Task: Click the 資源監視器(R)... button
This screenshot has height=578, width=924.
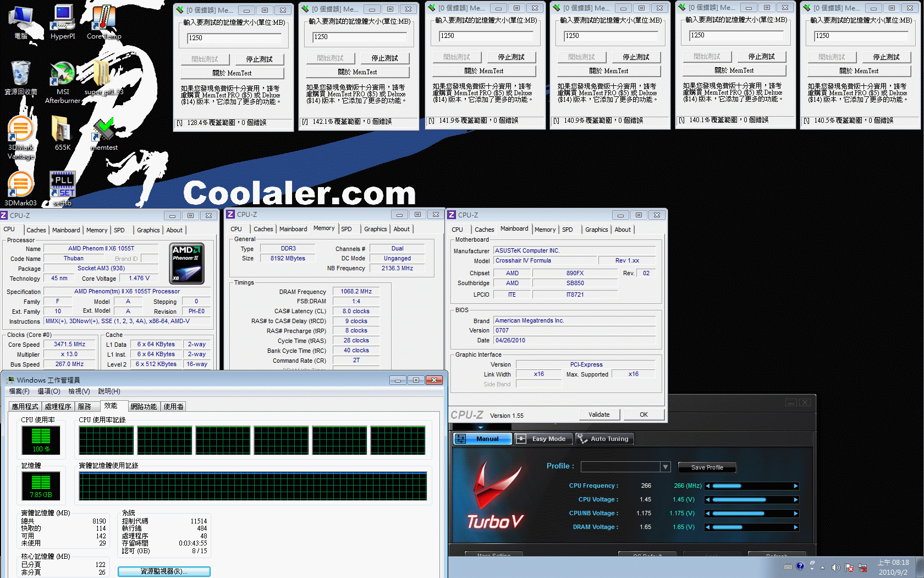Action: (164, 571)
